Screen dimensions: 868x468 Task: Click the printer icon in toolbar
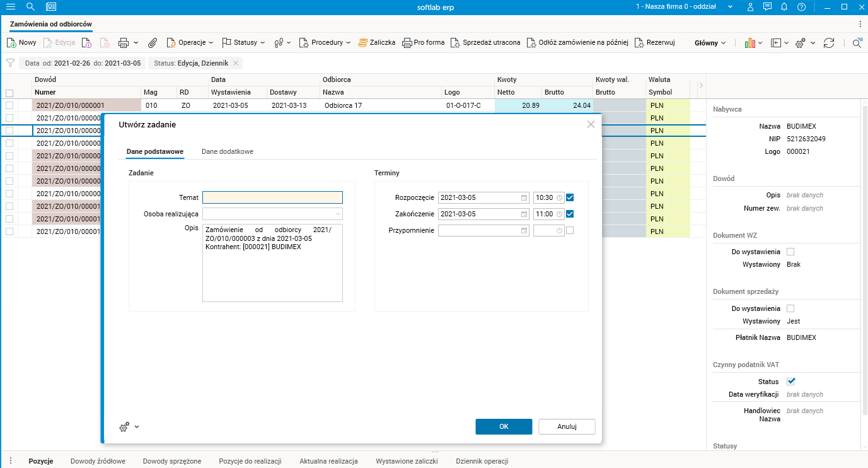124,43
